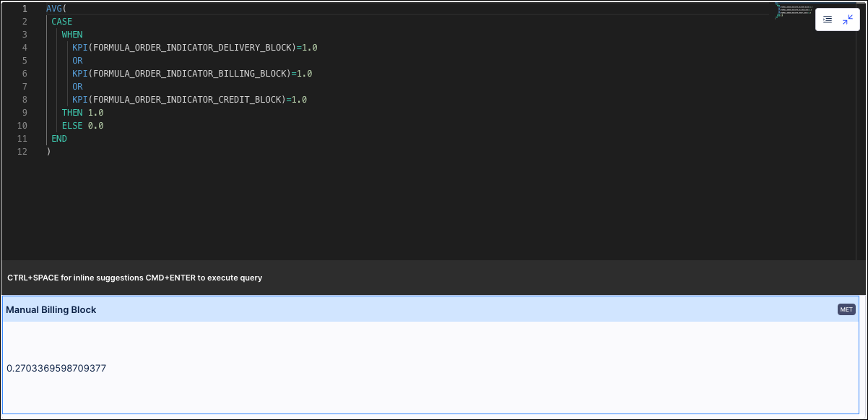Click the closing parenthesis on line 12
The width and height of the screenshot is (868, 420).
point(48,152)
